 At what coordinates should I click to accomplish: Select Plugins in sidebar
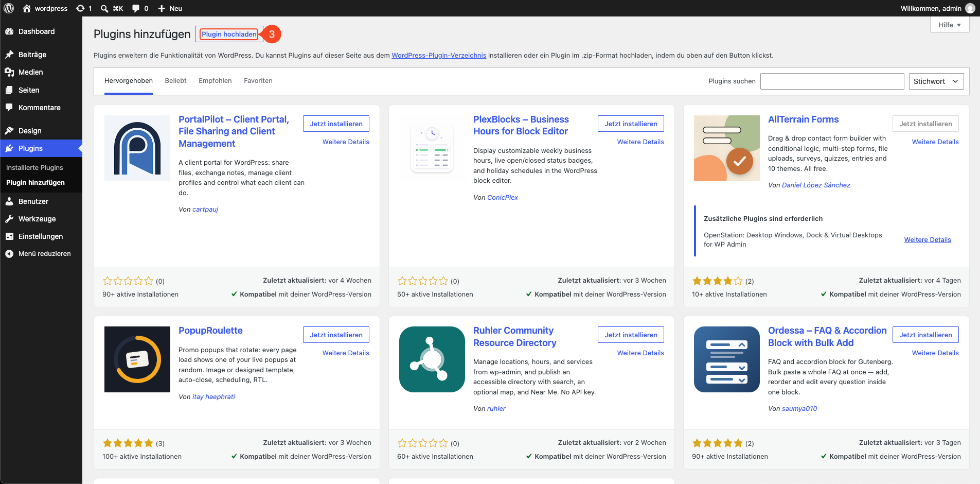tap(41, 148)
